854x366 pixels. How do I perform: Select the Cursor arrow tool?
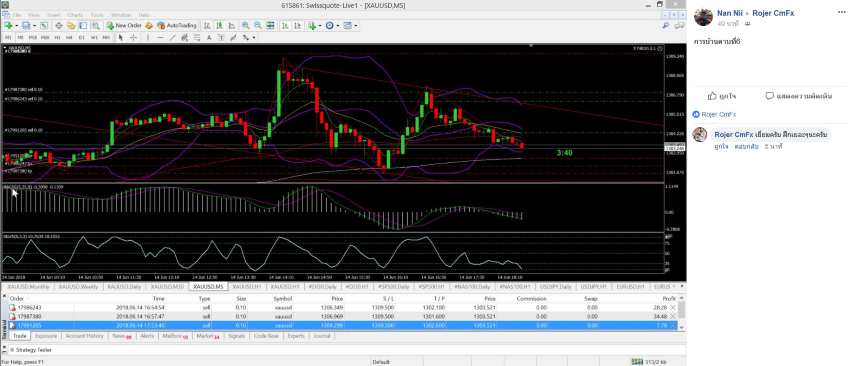(x=121, y=38)
